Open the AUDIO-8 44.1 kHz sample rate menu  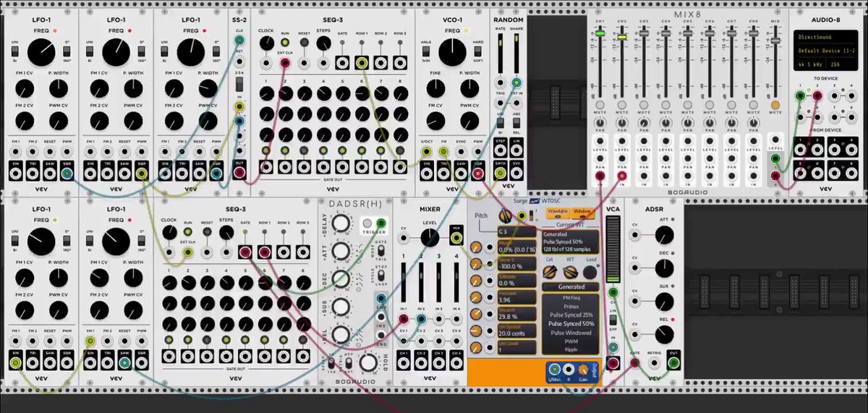coord(810,64)
